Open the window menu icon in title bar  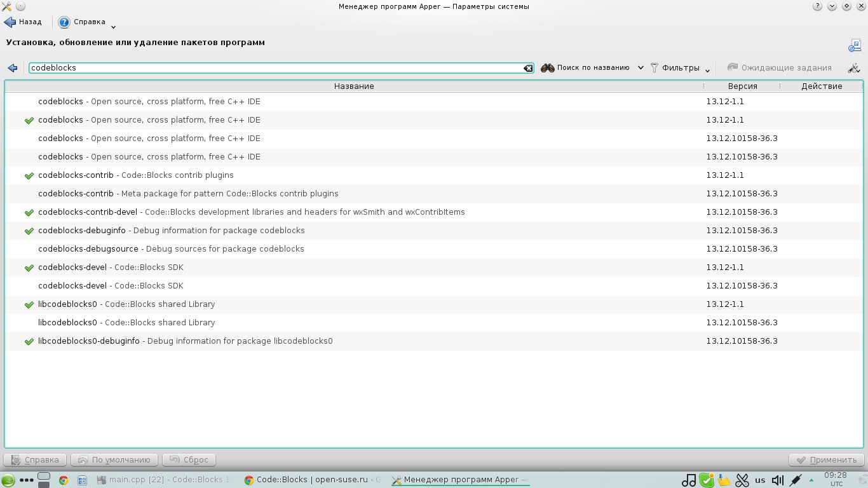[x=6, y=6]
